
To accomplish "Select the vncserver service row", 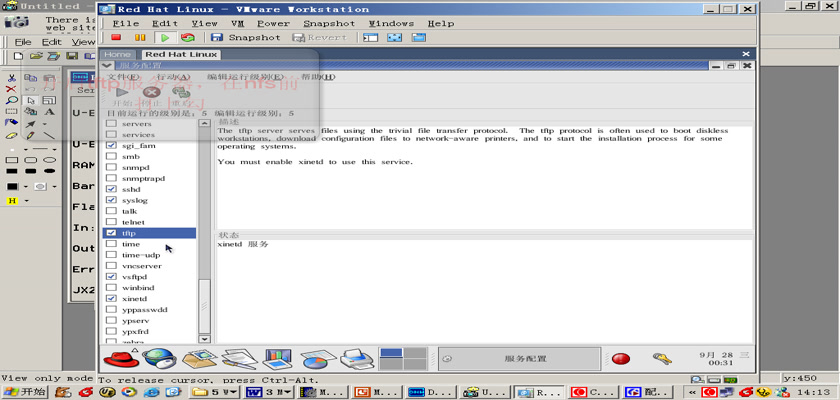I will point(149,266).
